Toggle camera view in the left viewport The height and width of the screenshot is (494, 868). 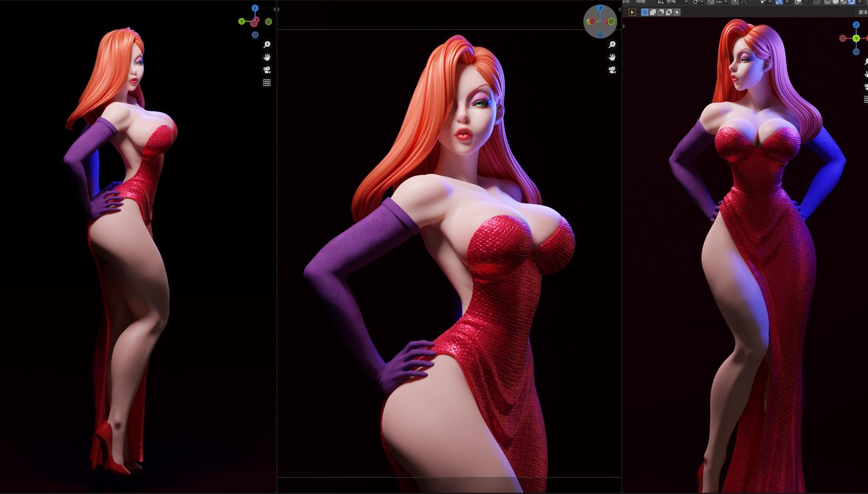point(267,70)
